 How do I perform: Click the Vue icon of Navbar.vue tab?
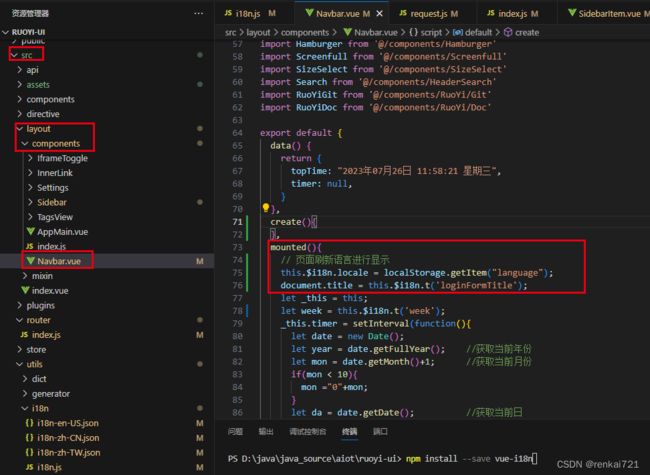pyautogui.click(x=309, y=13)
